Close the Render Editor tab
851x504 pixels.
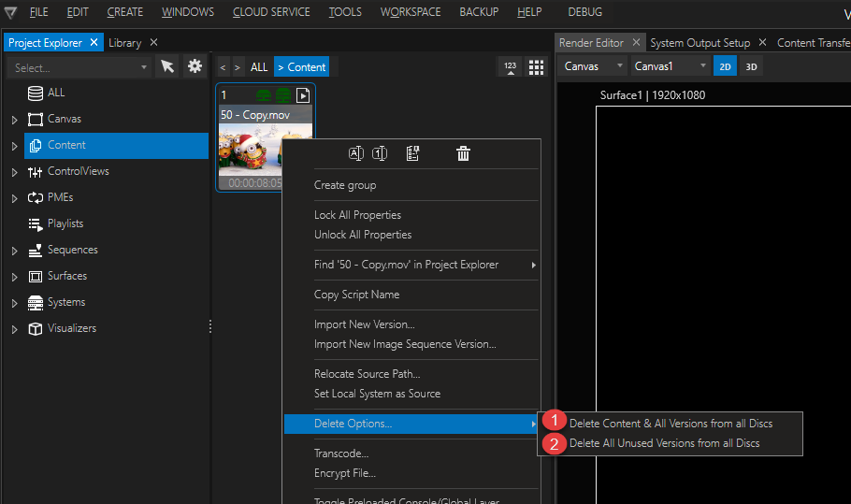click(636, 42)
